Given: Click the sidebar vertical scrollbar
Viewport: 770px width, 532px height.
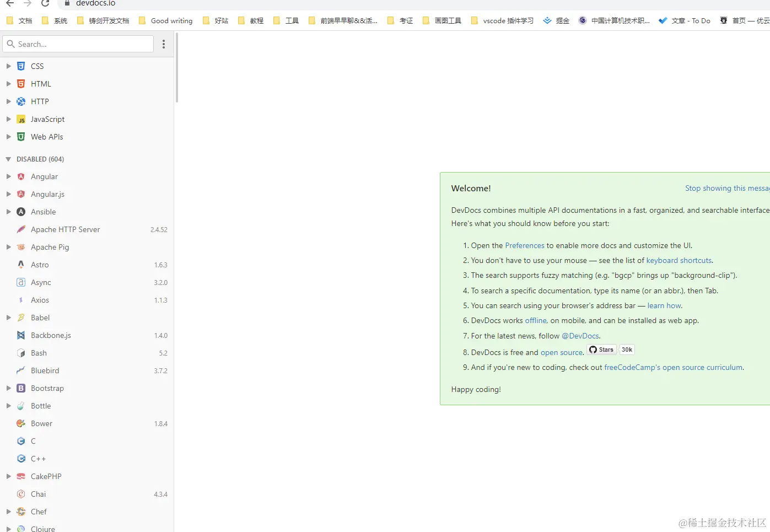Looking at the screenshot, I should tap(177, 67).
